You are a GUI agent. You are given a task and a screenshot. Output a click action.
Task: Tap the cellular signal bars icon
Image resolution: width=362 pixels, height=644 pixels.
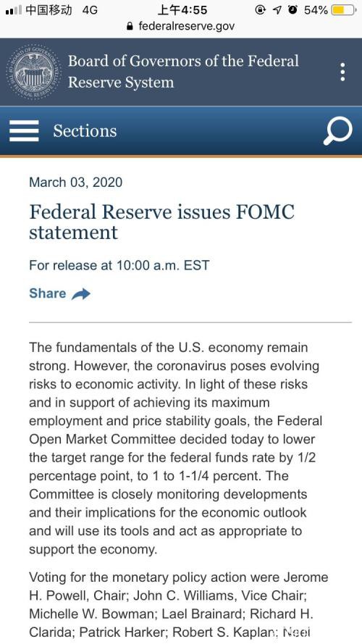tap(14, 9)
